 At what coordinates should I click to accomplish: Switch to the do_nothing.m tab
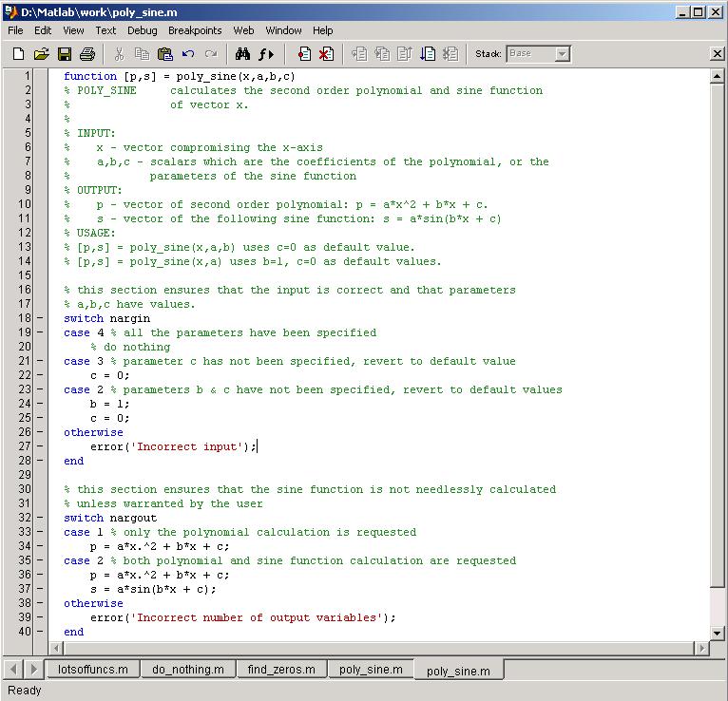(188, 670)
